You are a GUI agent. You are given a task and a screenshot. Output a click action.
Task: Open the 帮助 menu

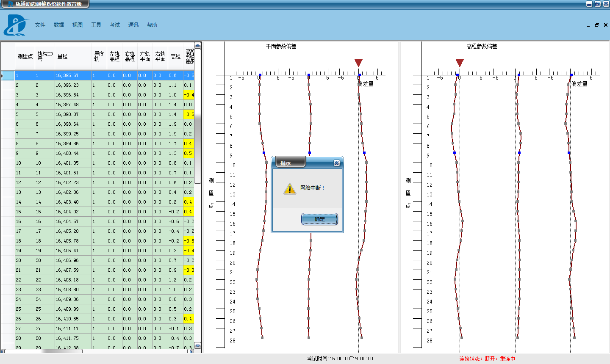[x=152, y=25]
